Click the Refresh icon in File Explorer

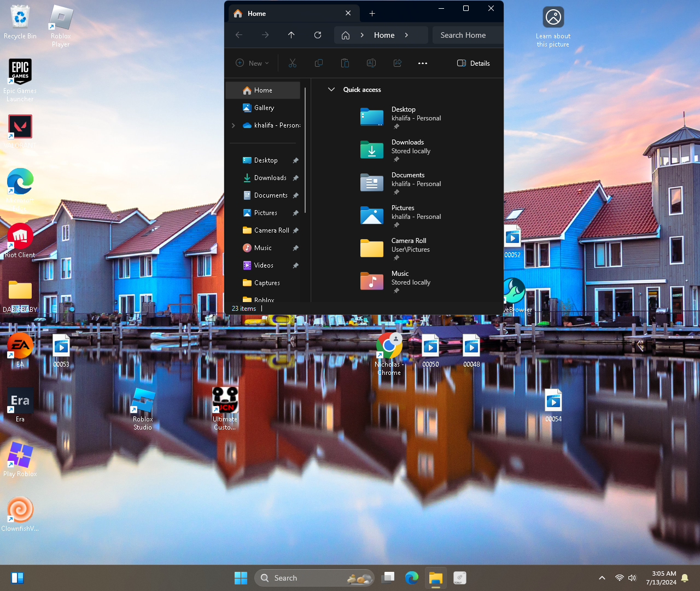coord(318,35)
